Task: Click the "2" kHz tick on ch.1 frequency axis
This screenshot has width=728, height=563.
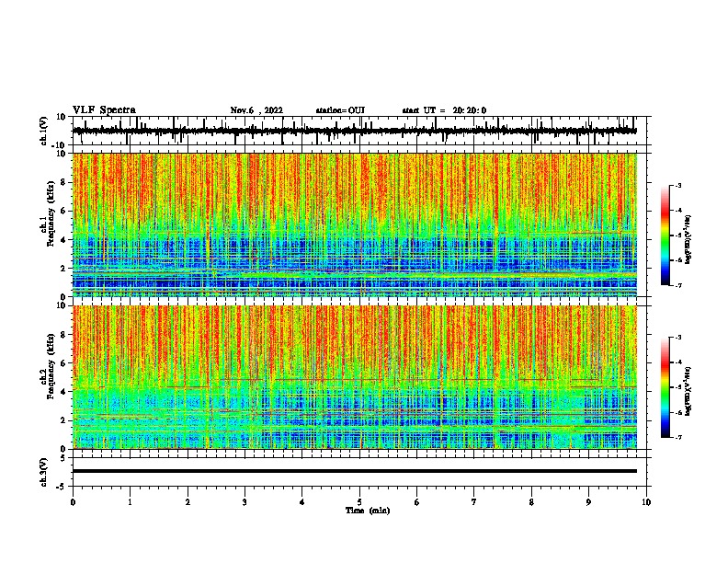Action: 63,268
